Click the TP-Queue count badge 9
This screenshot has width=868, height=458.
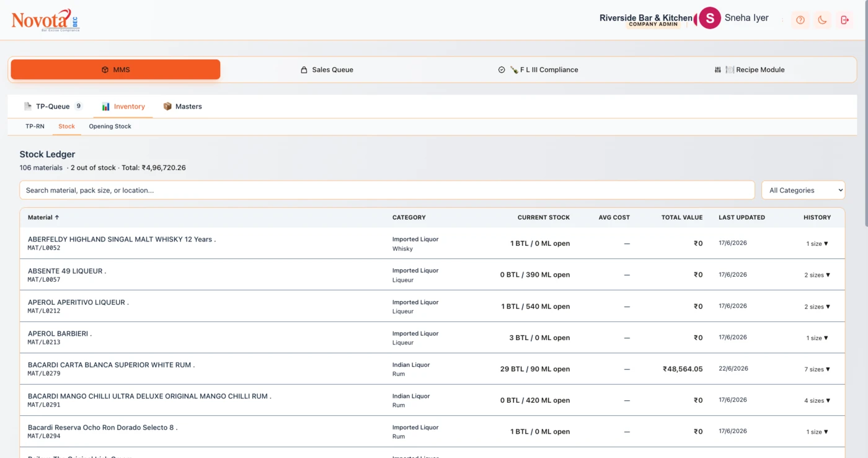[79, 106]
